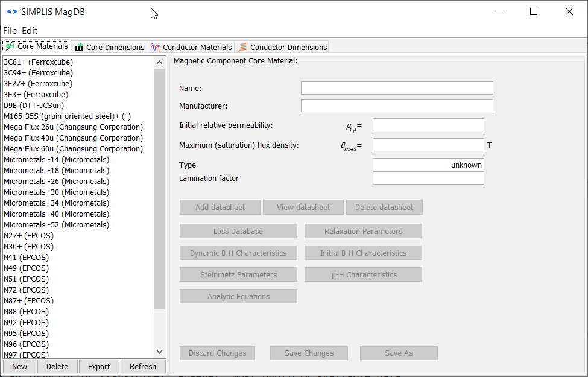Screen dimensions: 588x377
Task: Open the Type field showing unknown
Action: click(428, 165)
